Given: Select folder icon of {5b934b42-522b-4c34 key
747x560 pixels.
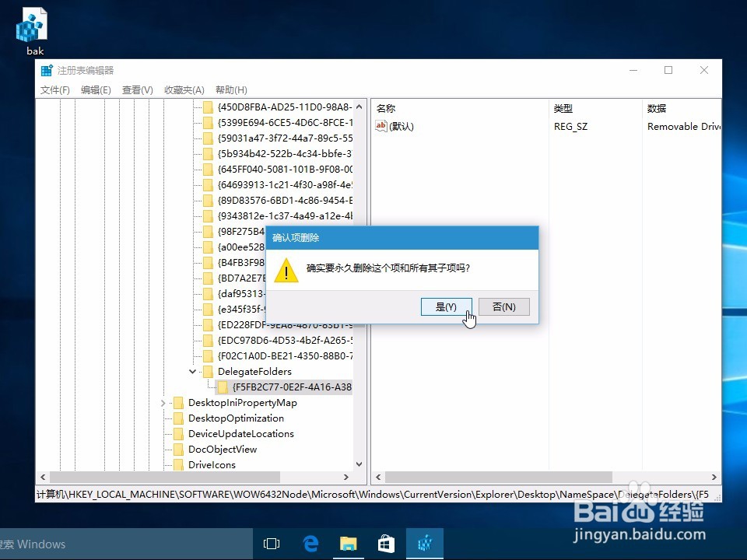Looking at the screenshot, I should tap(209, 154).
